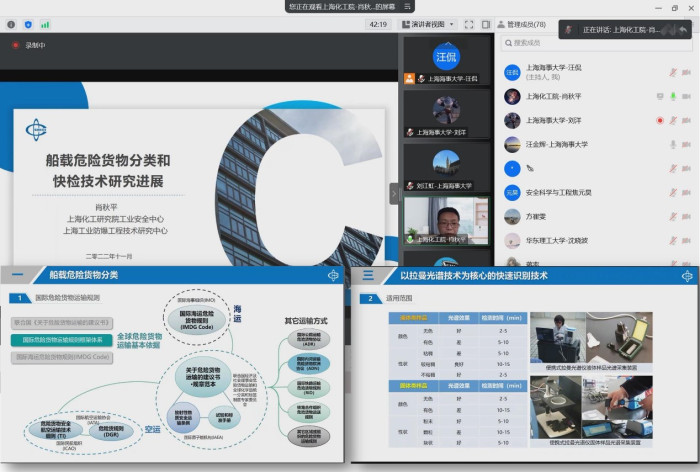This screenshot has width=700, height=472.
Task: Toggle camera icon for 安全科学与工程焦元昊
Action: [x=686, y=192]
